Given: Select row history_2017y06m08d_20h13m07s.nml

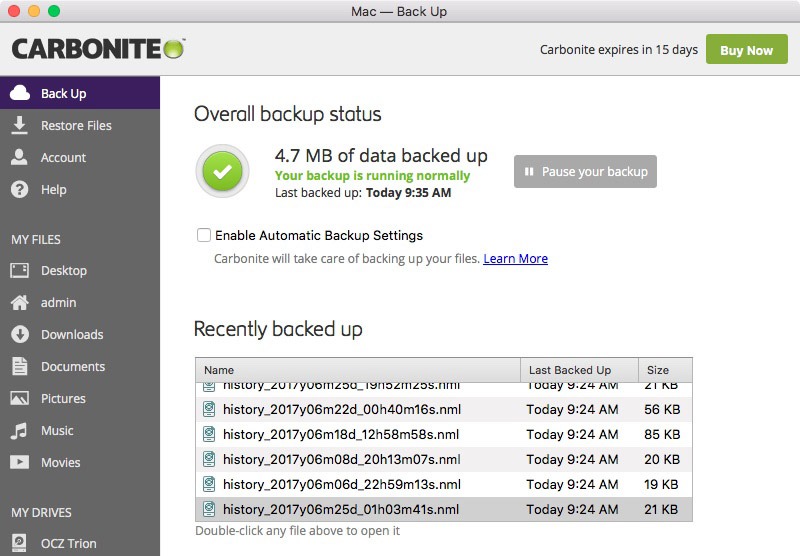Looking at the screenshot, I should pyautogui.click(x=443, y=459).
